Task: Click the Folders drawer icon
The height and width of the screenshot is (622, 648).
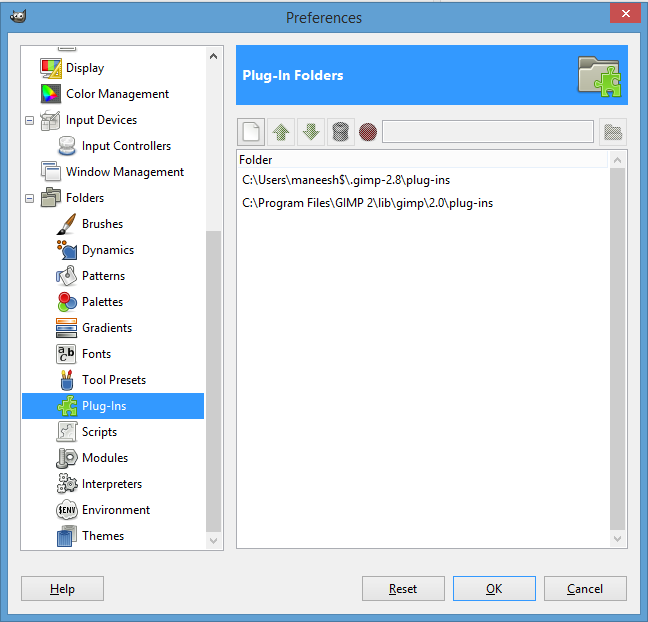Action: [51, 198]
